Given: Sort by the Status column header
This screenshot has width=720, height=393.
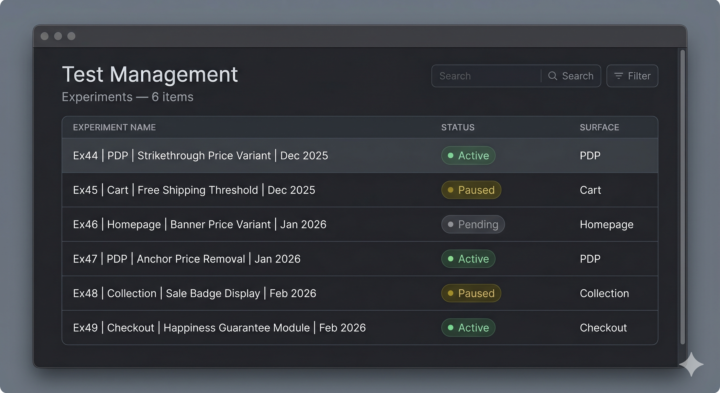Looking at the screenshot, I should coord(458,127).
